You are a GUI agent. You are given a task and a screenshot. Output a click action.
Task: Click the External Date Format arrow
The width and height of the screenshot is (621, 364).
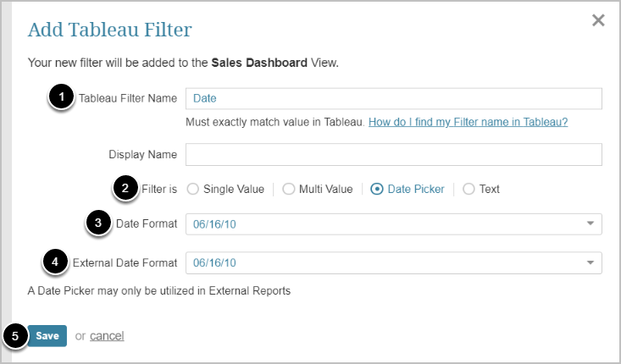pos(590,262)
